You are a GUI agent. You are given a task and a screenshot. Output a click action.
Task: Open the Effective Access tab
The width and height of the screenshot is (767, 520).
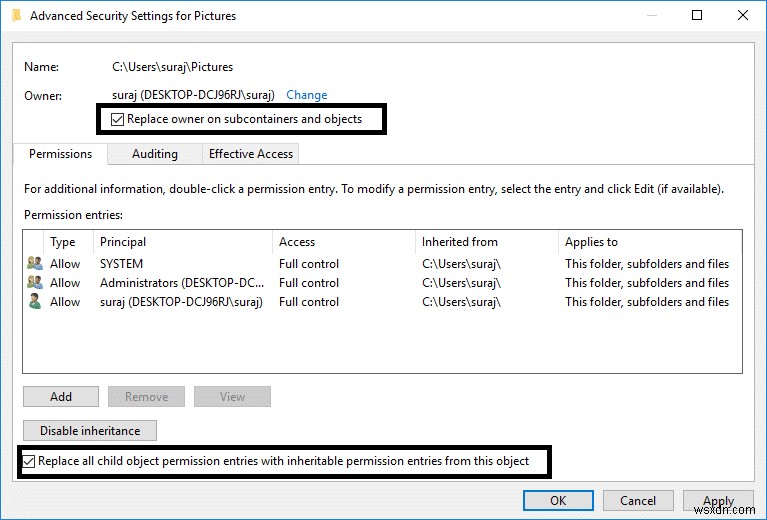pyautogui.click(x=250, y=154)
